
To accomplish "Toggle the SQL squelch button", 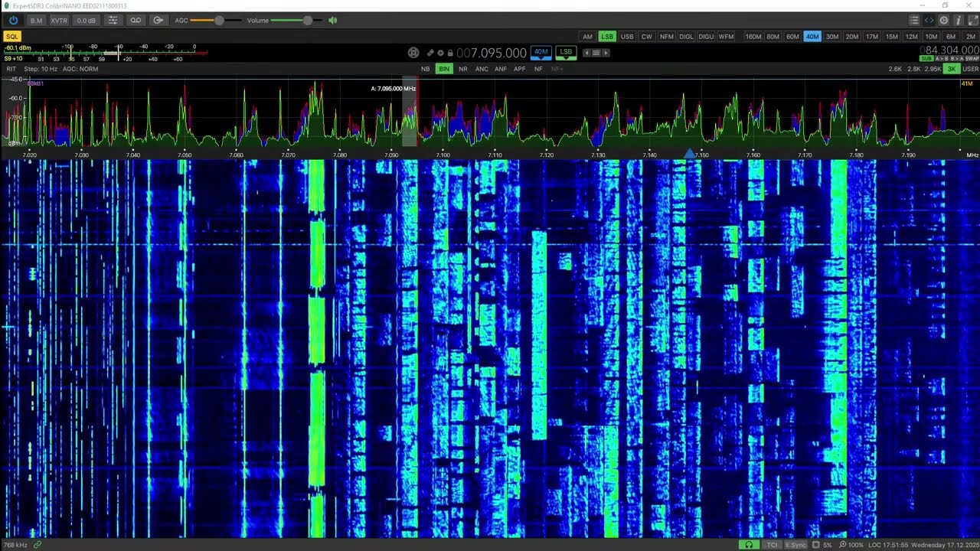I will point(11,36).
